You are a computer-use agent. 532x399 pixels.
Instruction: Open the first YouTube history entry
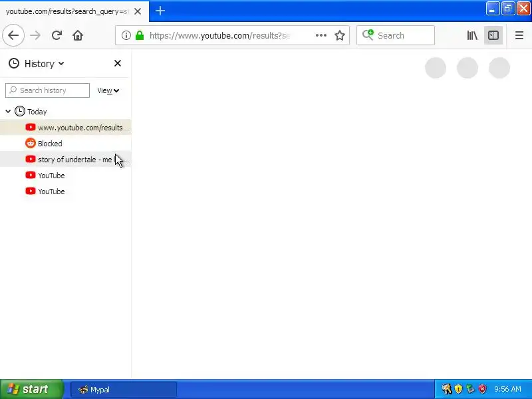click(65, 176)
